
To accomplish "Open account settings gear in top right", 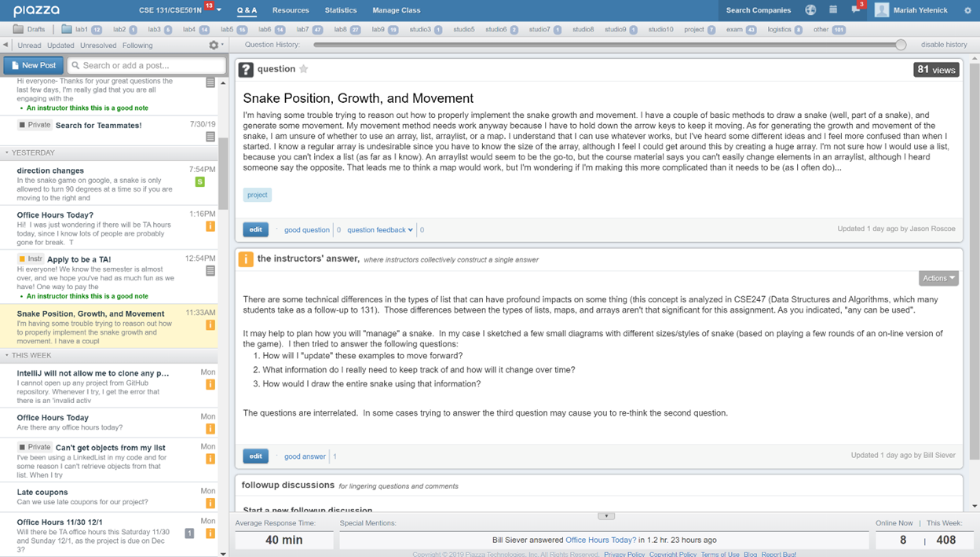I will click(966, 10).
